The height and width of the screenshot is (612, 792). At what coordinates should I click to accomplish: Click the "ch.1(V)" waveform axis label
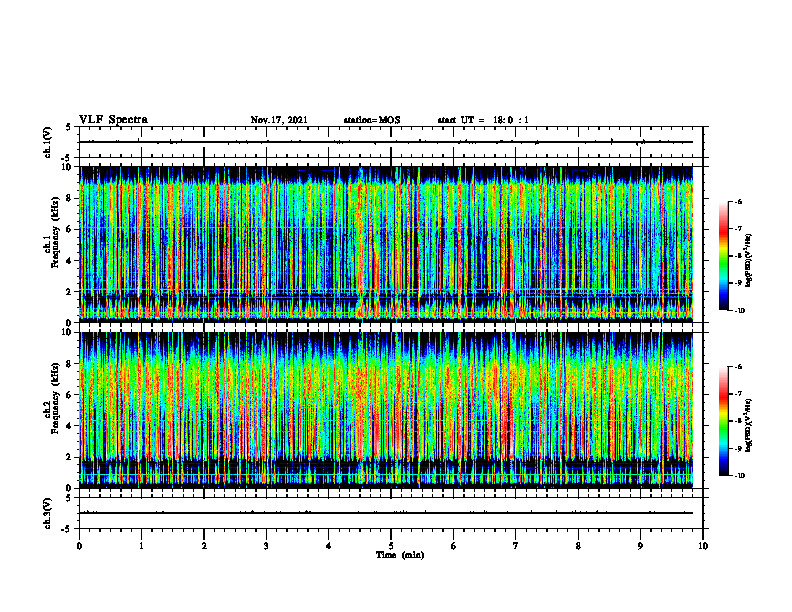click(48, 142)
